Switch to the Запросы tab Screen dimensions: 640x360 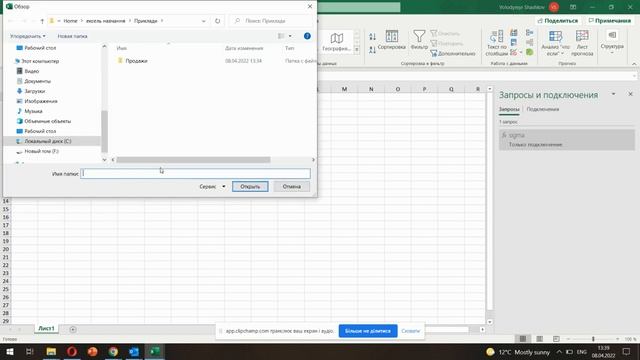pyautogui.click(x=509, y=109)
